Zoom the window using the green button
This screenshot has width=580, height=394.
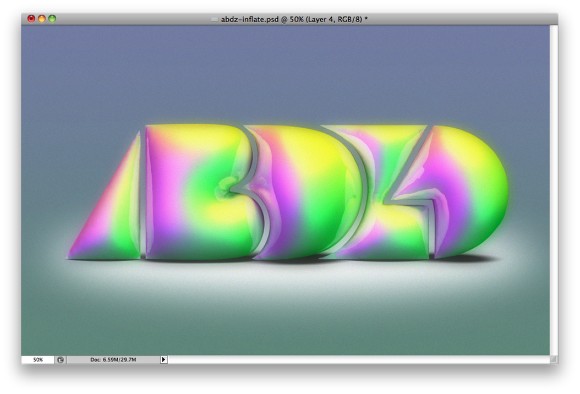[x=52, y=18]
